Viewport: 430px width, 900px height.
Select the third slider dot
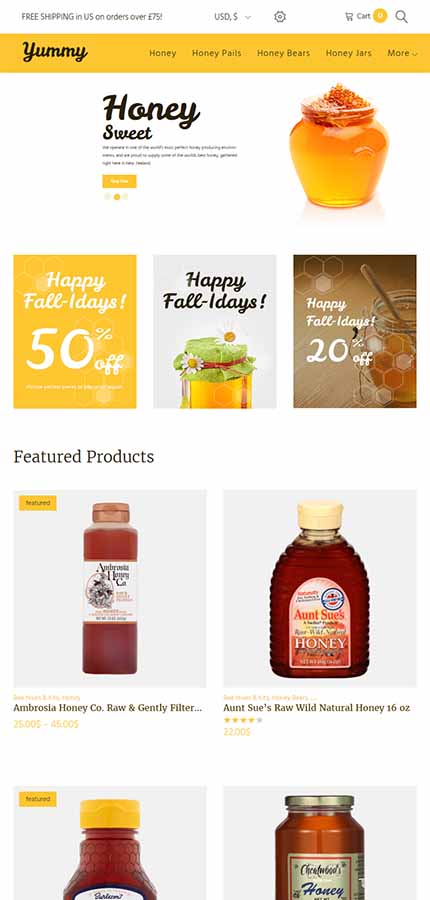point(125,196)
